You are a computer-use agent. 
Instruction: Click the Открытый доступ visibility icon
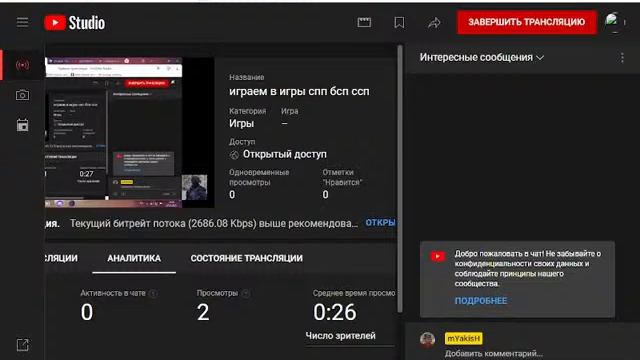234,155
